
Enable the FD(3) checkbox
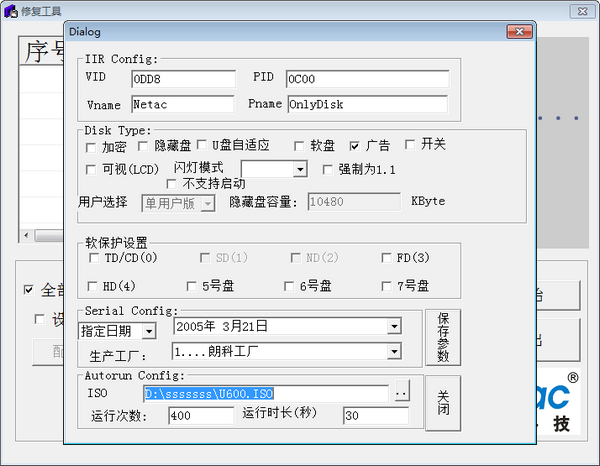coord(387,258)
